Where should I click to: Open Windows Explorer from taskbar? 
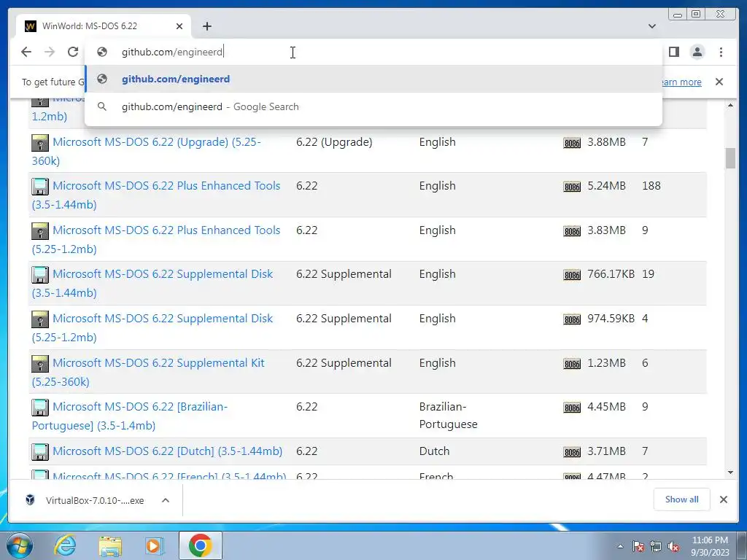click(110, 545)
